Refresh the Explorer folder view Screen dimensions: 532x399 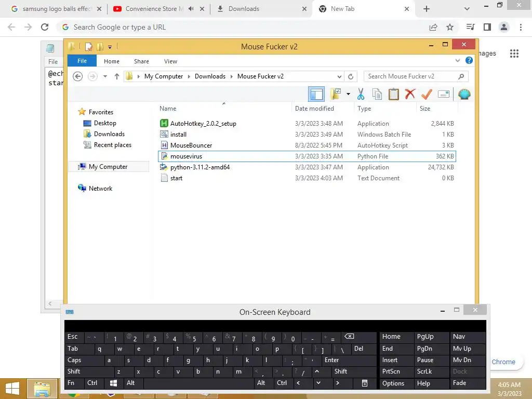[351, 76]
